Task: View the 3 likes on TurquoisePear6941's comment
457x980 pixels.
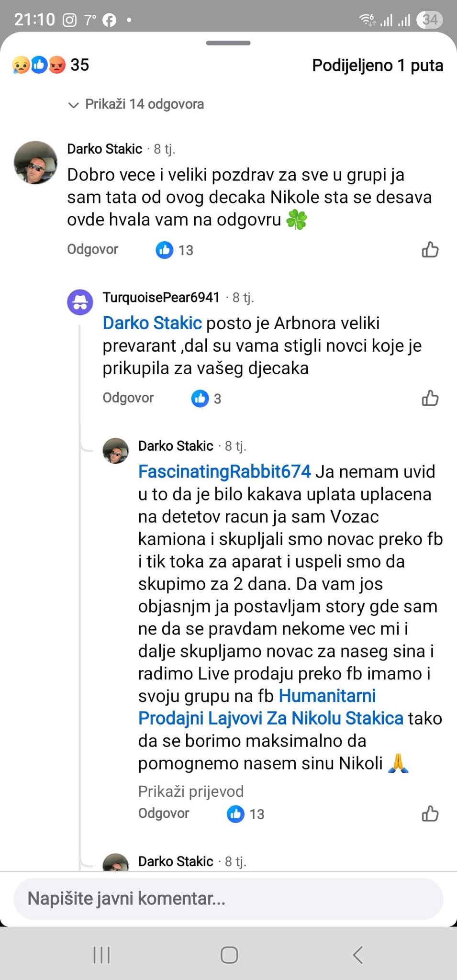Action: pyautogui.click(x=207, y=398)
